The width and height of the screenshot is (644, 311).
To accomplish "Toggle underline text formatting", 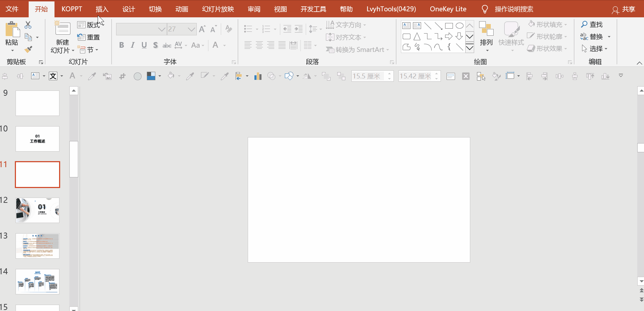I will pyautogui.click(x=144, y=45).
